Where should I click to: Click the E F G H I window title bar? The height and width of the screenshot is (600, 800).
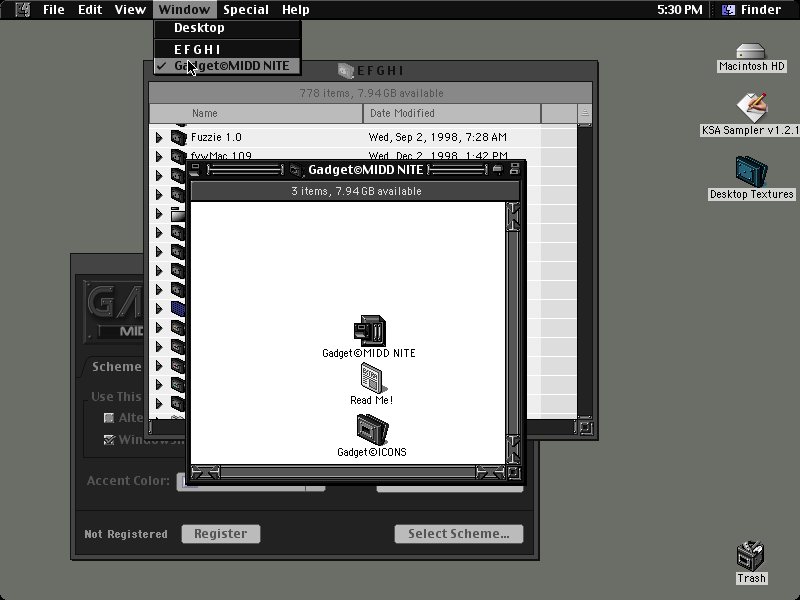[370, 71]
